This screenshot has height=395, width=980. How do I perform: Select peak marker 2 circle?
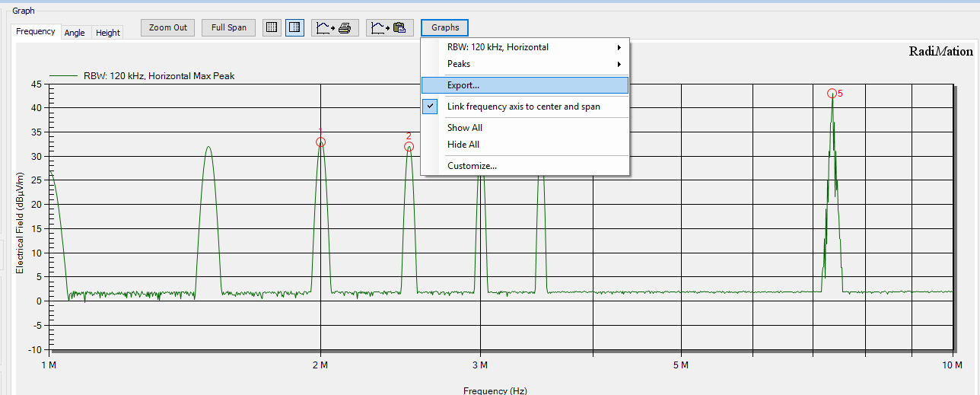tap(409, 147)
